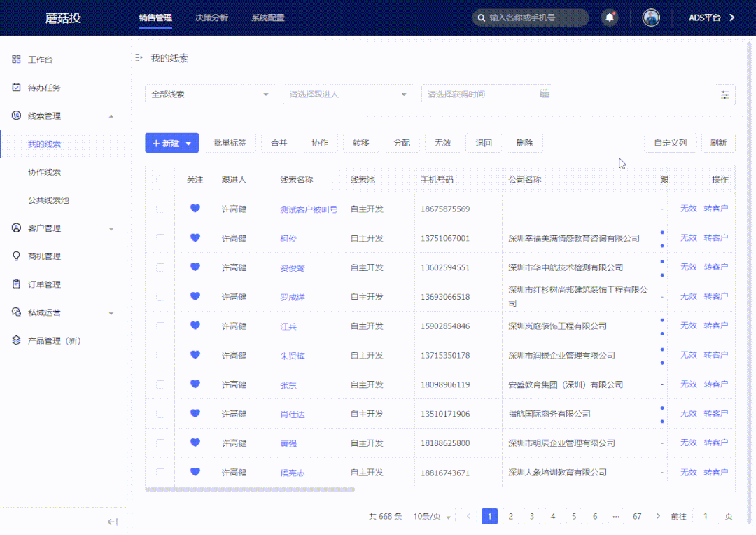756x535 pixels.
Task: Switch to the 决策分析 tab
Action: [x=211, y=18]
